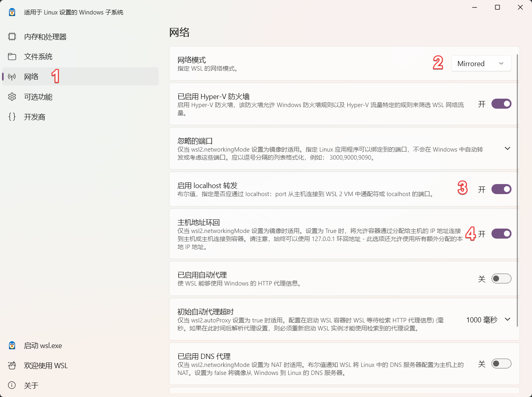Switch to the 开发商 section
Viewport: 532px width, 397px height.
(80, 117)
